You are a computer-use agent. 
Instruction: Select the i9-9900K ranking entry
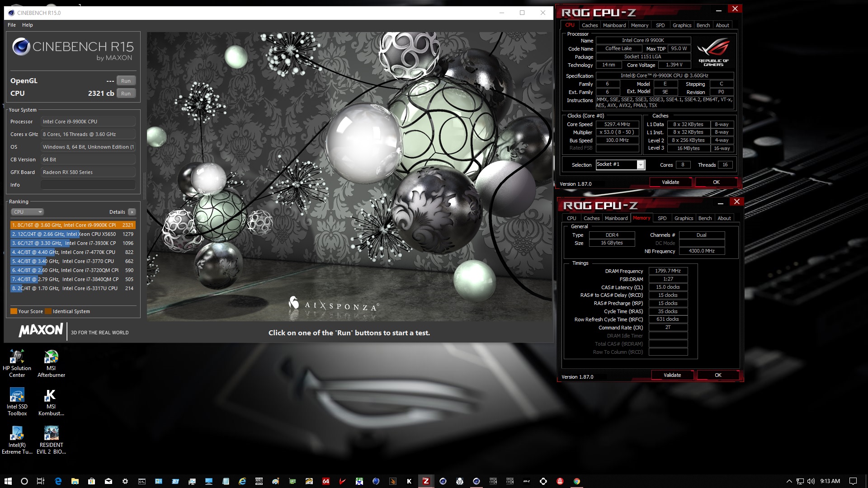click(73, 225)
